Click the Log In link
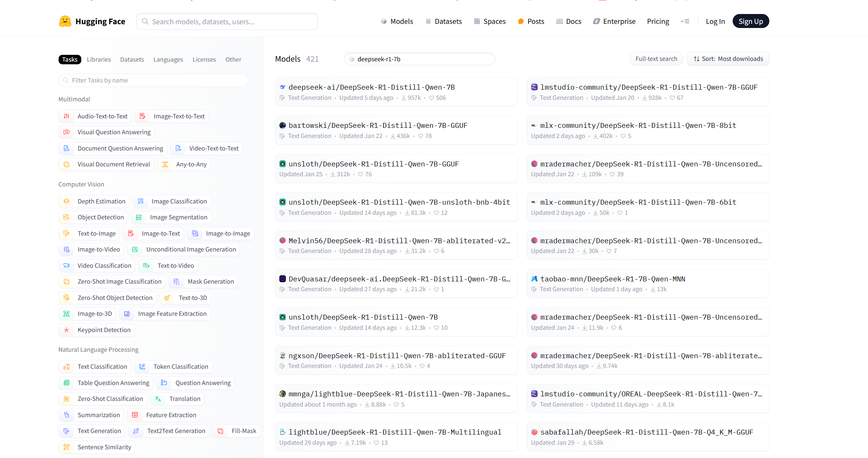This screenshot has width=868, height=458. 715,21
